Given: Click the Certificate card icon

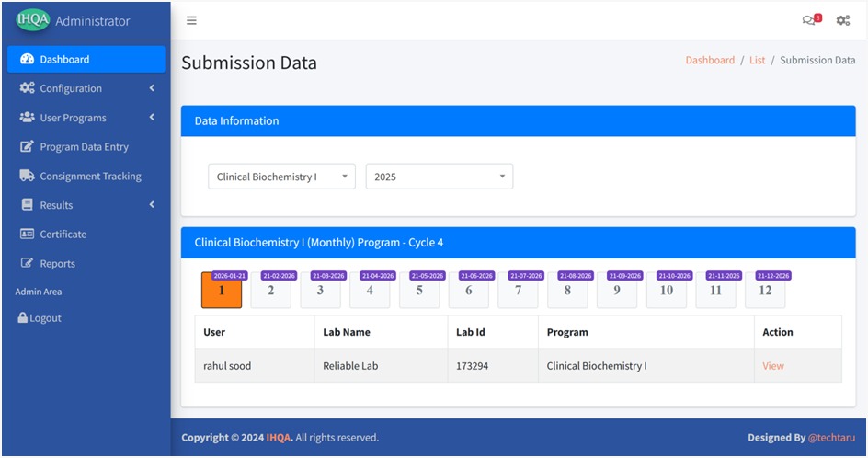Looking at the screenshot, I should pos(27,235).
